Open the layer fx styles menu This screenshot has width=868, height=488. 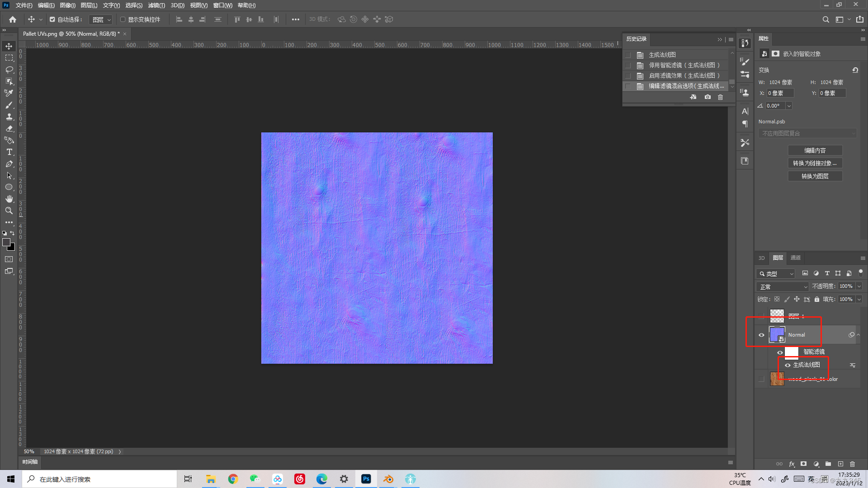coord(792,464)
